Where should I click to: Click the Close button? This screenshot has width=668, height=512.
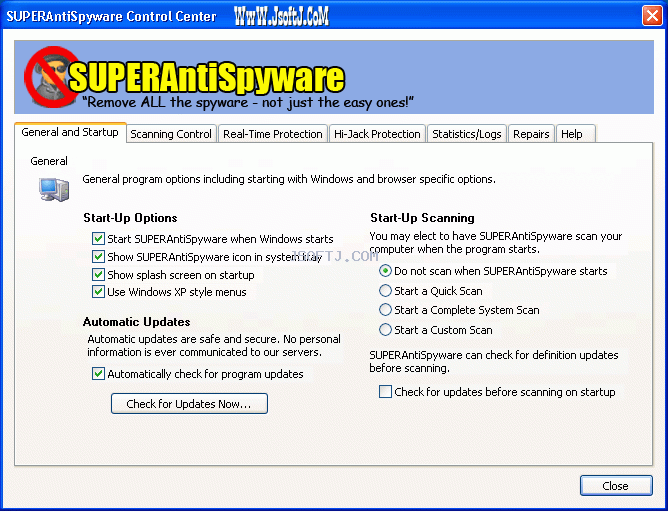pyautogui.click(x=616, y=486)
